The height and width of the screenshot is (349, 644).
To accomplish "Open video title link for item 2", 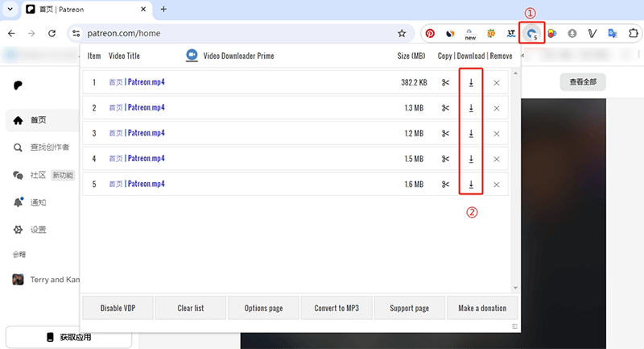I will [137, 108].
